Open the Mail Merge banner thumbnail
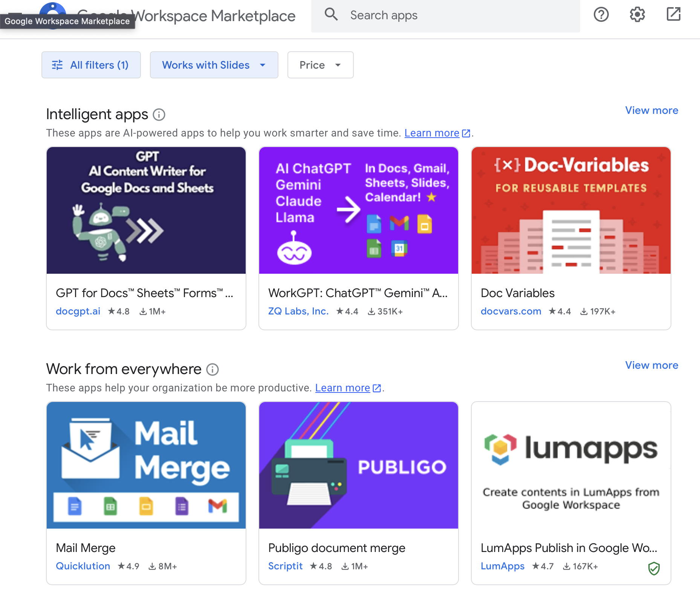This screenshot has height=601, width=700. tap(146, 465)
